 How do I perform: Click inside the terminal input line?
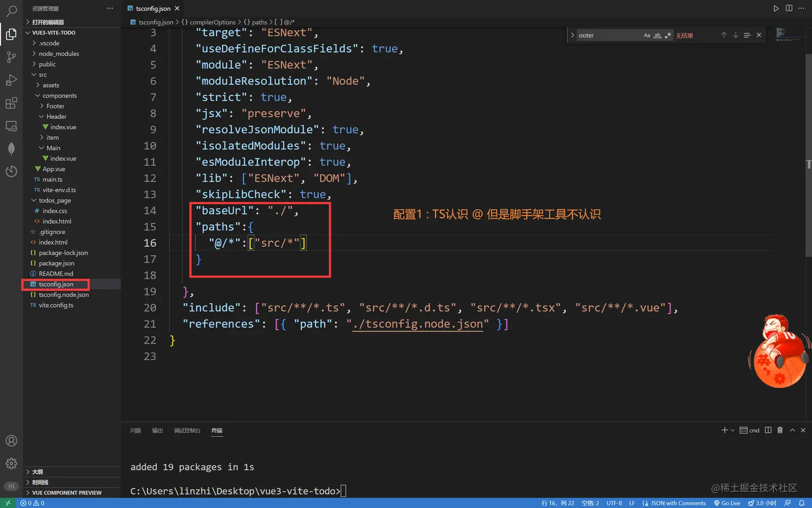[x=344, y=490]
